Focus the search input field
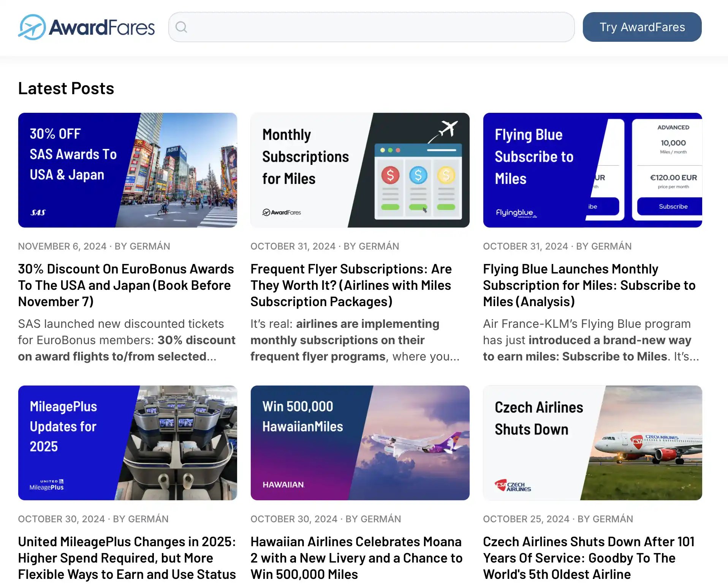This screenshot has height=588, width=728. [371, 27]
